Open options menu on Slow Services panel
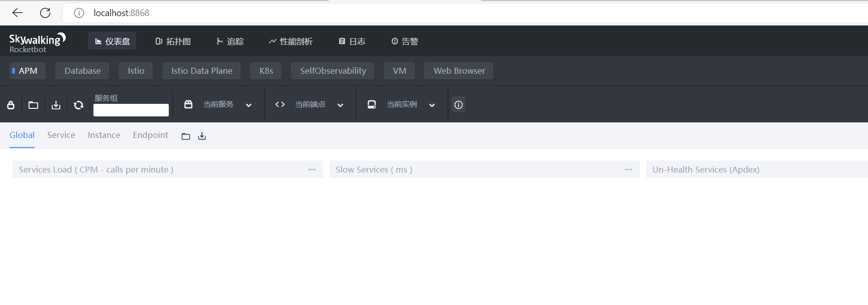The image size is (868, 305). click(628, 170)
